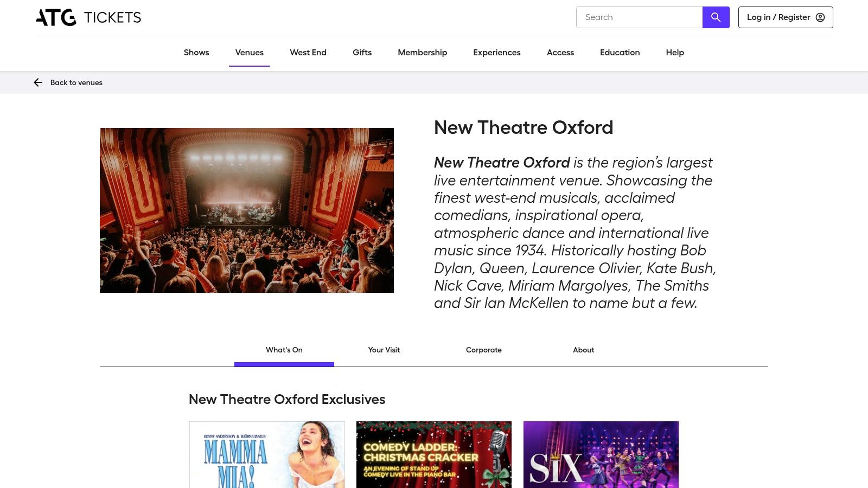Click the Log in / Register button
Screen dimensions: 868x488
(785, 17)
